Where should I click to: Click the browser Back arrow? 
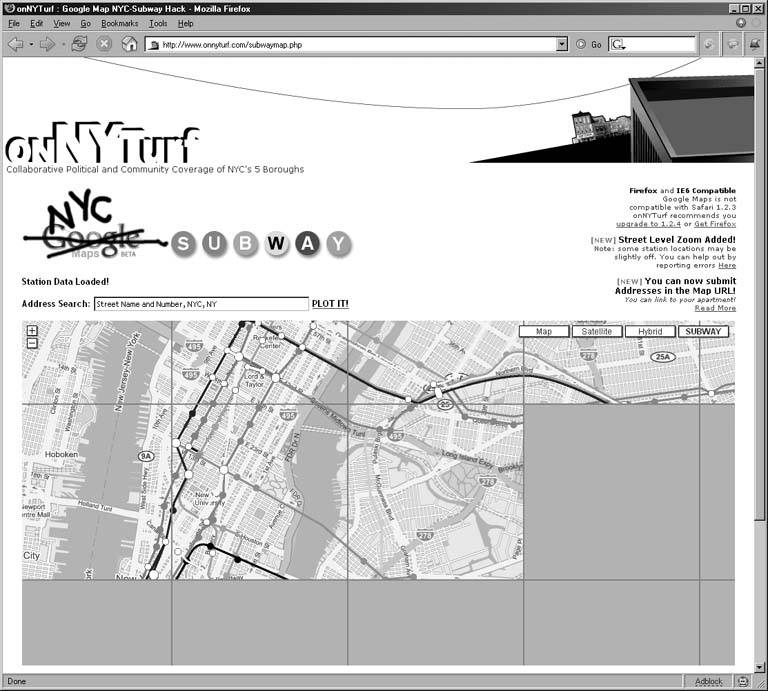[x=15, y=44]
